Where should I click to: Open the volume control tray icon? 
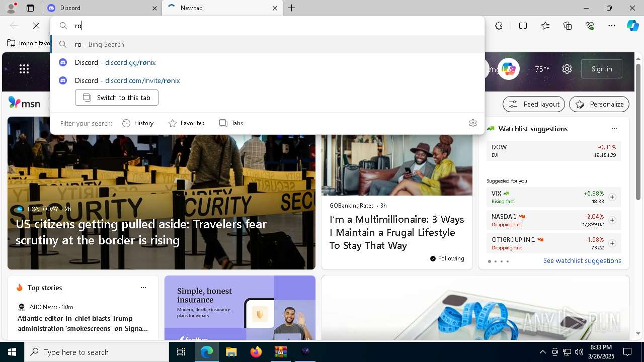[579, 352]
